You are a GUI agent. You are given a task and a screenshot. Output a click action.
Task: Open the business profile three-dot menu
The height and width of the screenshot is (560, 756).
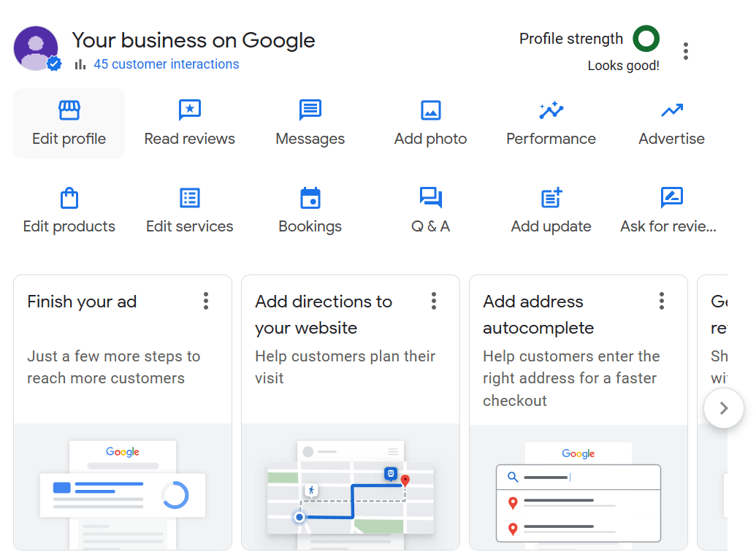pyautogui.click(x=686, y=51)
